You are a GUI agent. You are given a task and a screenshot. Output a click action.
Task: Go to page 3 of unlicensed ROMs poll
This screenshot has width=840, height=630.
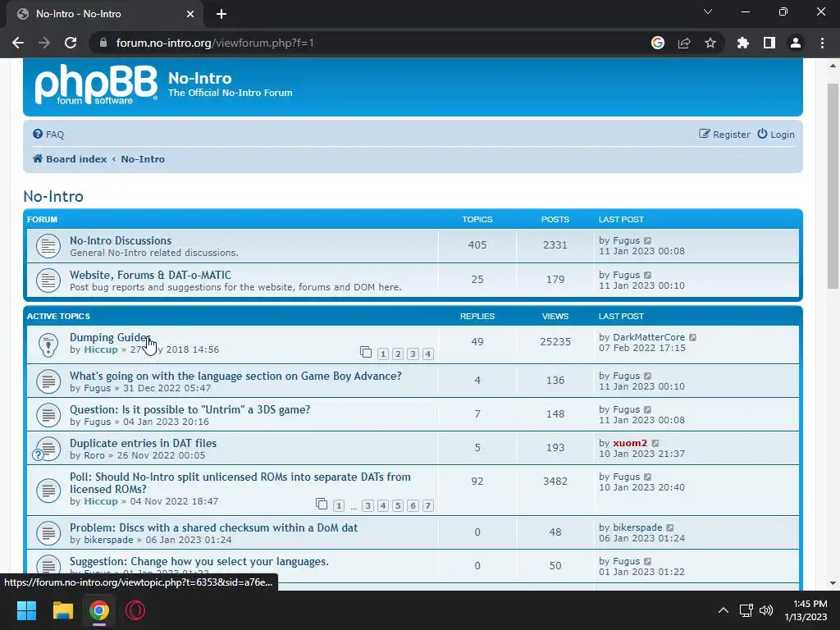coord(367,505)
